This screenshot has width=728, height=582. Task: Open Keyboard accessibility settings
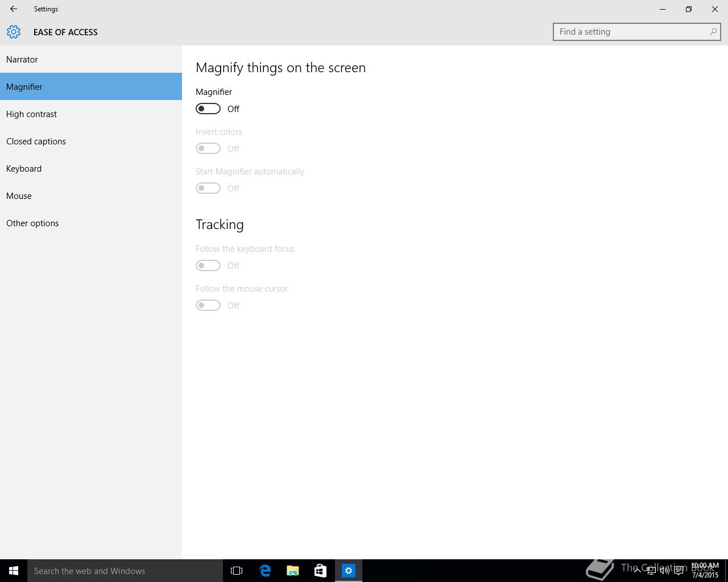click(x=91, y=168)
